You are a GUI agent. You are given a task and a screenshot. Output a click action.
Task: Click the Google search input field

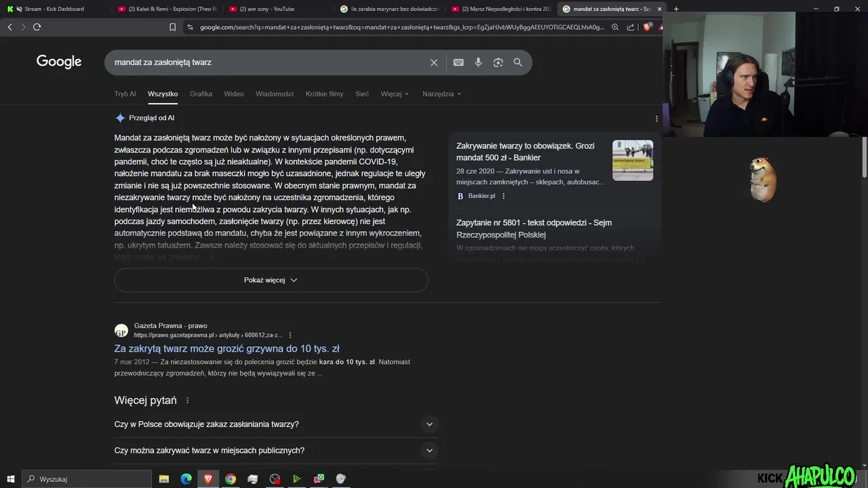270,62
